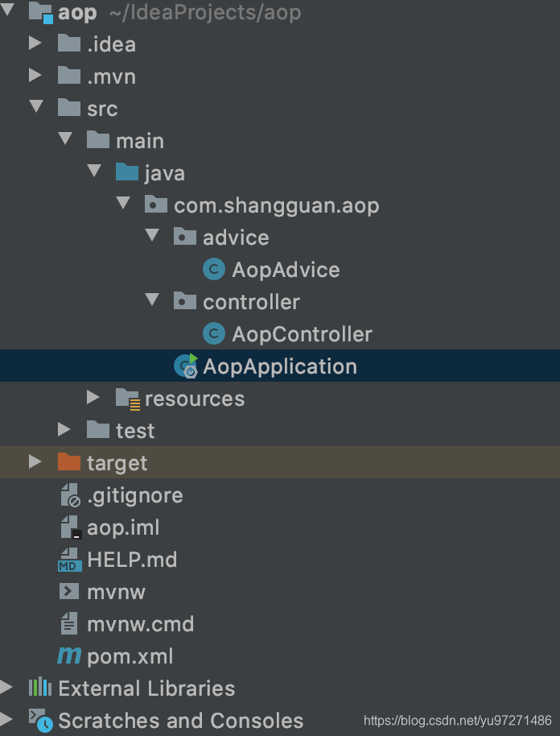Image resolution: width=560 pixels, height=736 pixels.
Task: Click the AopApplication Spring Boot run icon
Action: (186, 366)
